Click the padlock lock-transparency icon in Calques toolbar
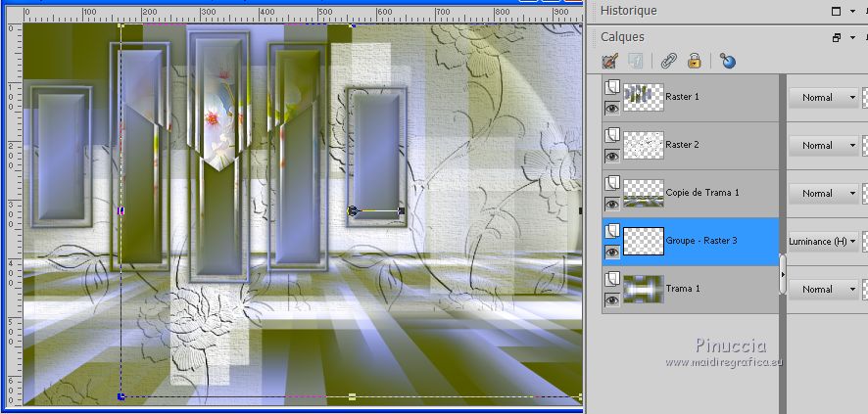 695,61
